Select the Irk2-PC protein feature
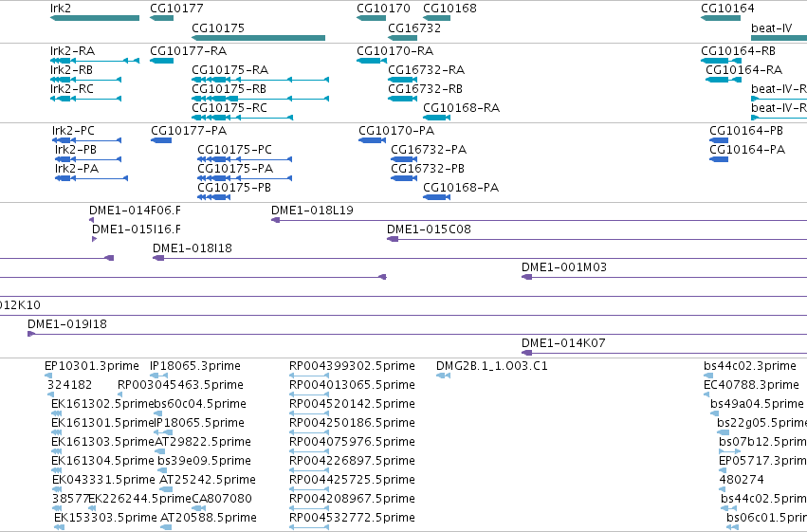Image resolution: width=807 pixels, height=532 pixels. coord(87,140)
